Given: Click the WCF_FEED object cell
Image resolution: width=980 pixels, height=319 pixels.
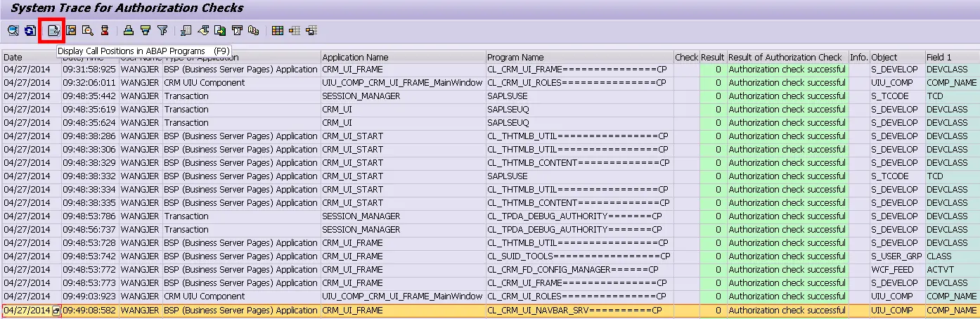Looking at the screenshot, I should (x=896, y=270).
